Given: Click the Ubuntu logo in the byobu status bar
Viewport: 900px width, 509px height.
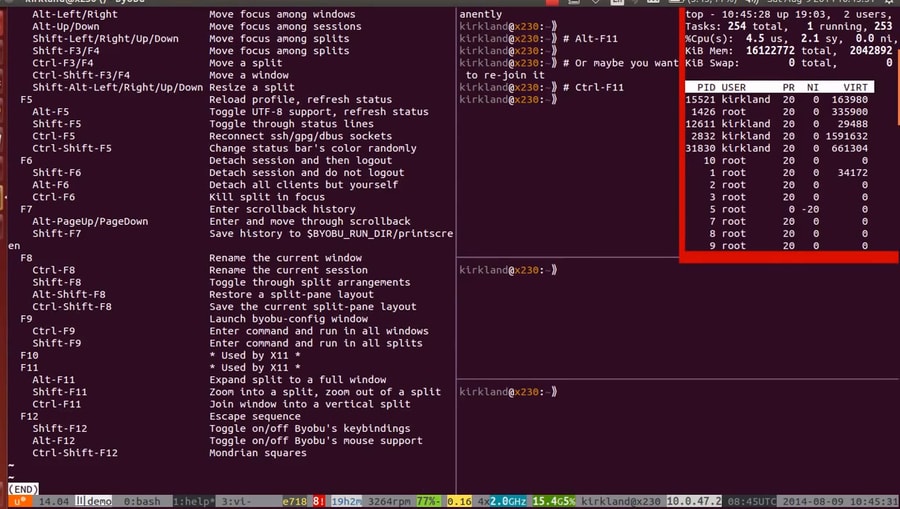Looking at the screenshot, I should [x=20, y=502].
